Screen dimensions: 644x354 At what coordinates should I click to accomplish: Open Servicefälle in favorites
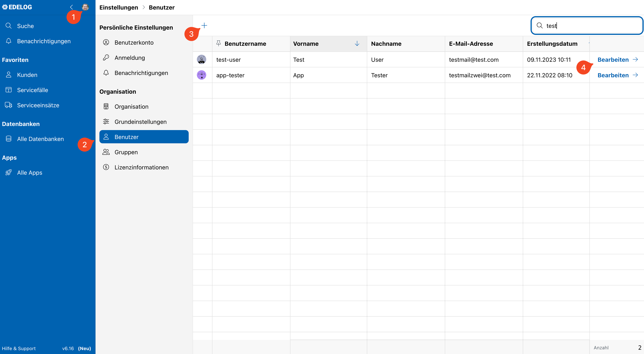[x=48, y=90]
